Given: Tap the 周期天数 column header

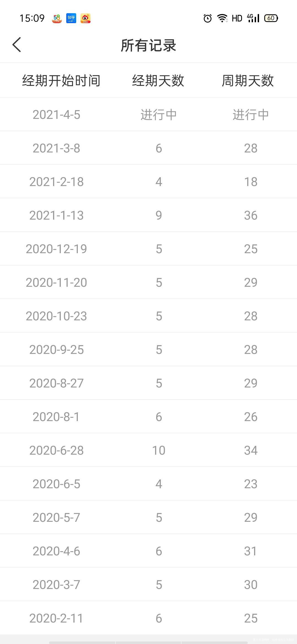Looking at the screenshot, I should (x=248, y=81).
